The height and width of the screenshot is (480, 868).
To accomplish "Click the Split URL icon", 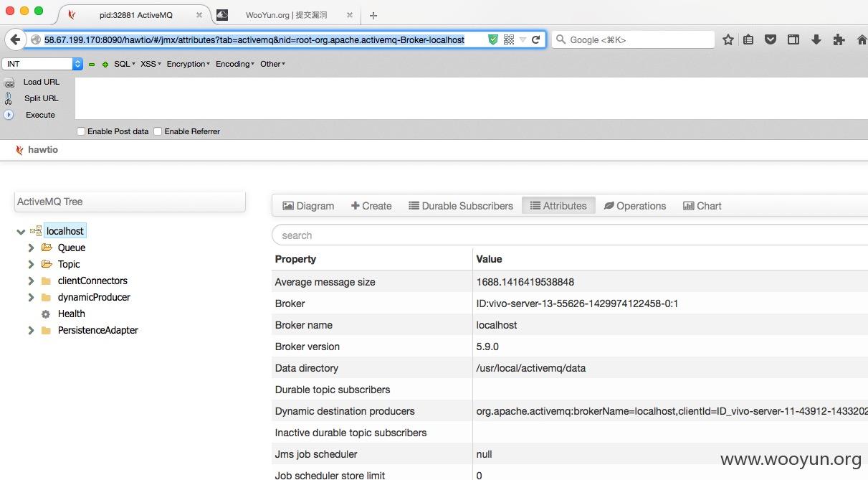I will click(9, 99).
